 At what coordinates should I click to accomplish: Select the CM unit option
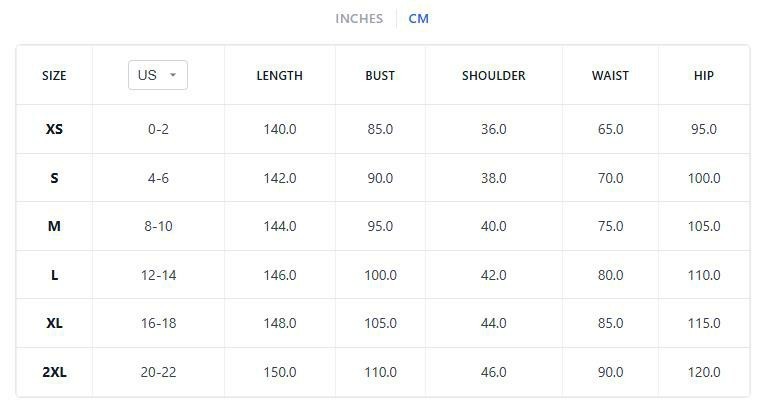(x=418, y=18)
